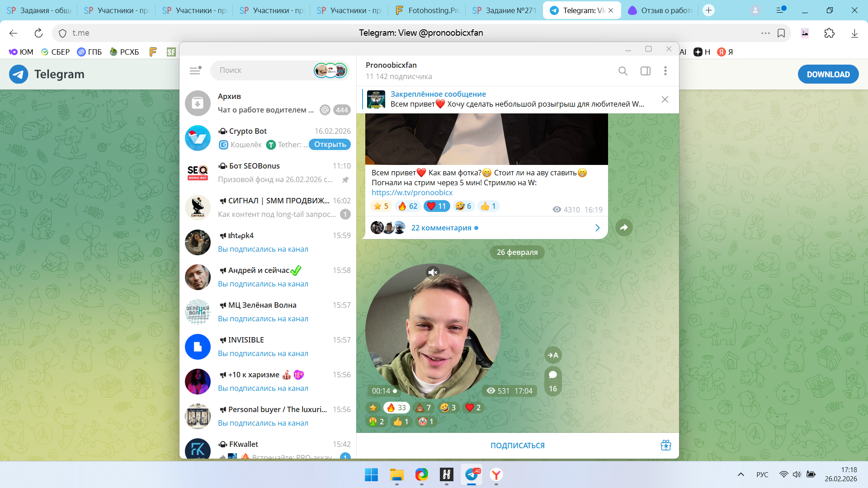Unmute the round video message

(x=433, y=272)
